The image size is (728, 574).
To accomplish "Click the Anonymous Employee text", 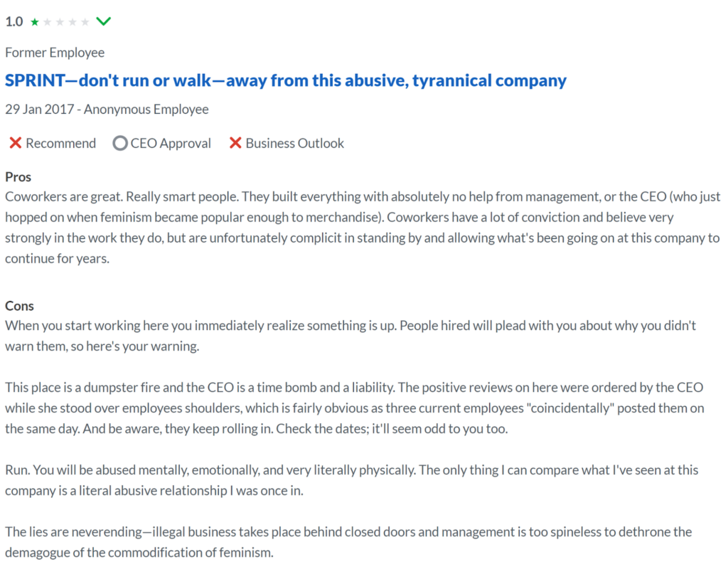I will 146,109.
